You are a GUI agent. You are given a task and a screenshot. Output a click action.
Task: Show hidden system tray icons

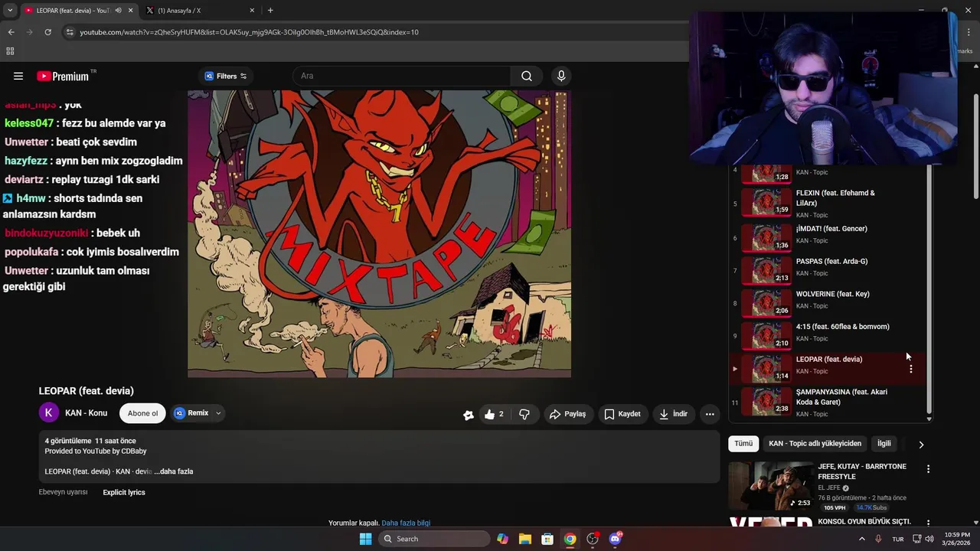(861, 539)
